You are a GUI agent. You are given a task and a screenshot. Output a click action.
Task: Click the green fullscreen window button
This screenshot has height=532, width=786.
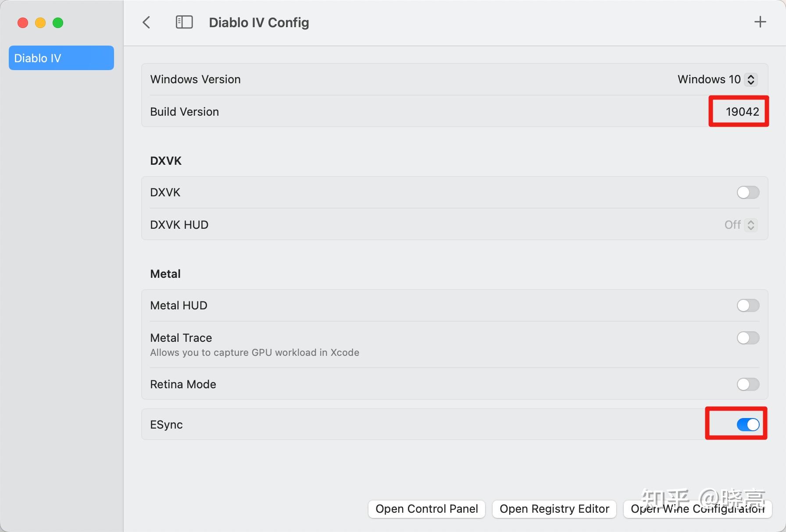[58, 23]
